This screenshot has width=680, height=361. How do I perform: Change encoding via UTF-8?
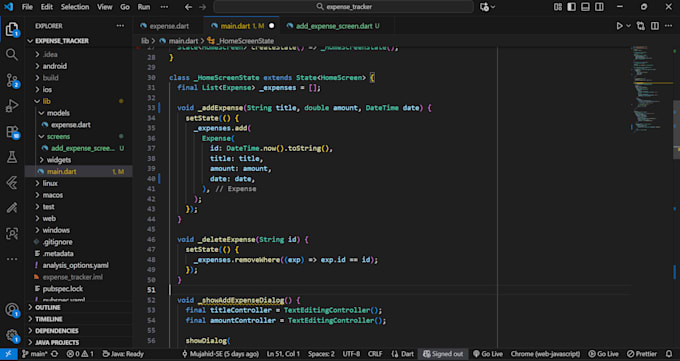(x=351, y=354)
